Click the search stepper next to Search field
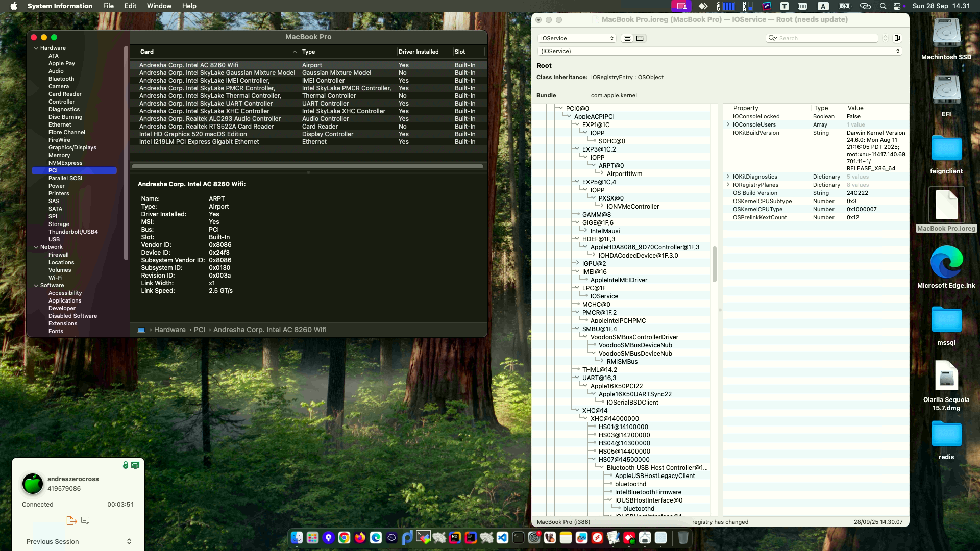The height and width of the screenshot is (551, 980). 885,38
